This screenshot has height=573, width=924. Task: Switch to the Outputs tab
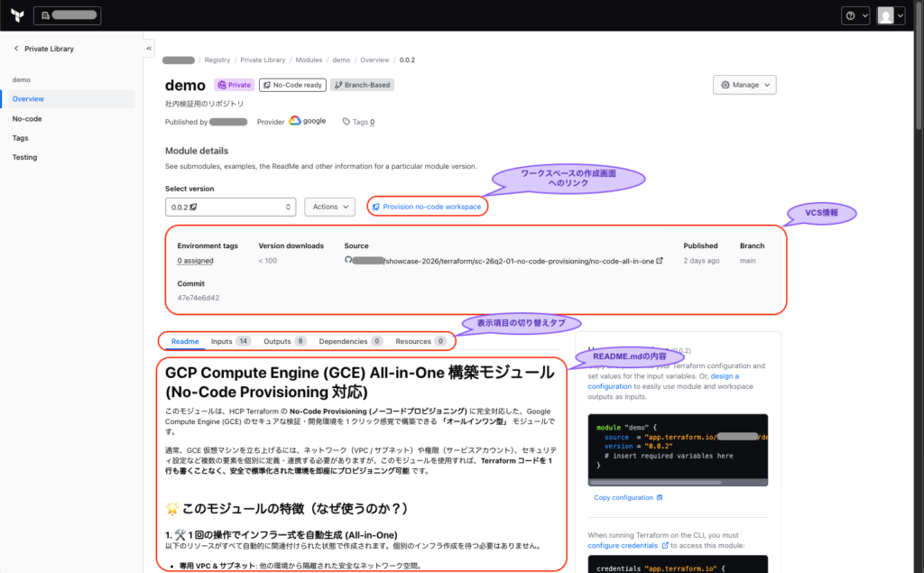tap(284, 341)
